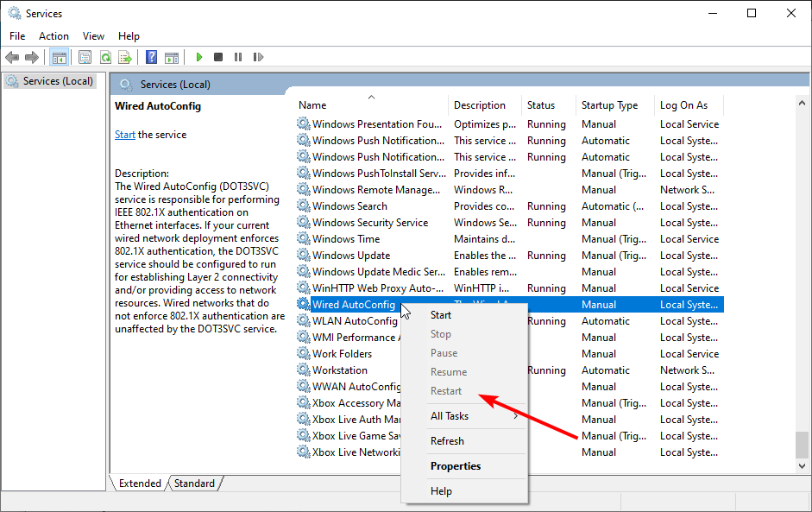Click the vertical scrollbar up arrow
The width and height of the screenshot is (812, 512).
(803, 103)
